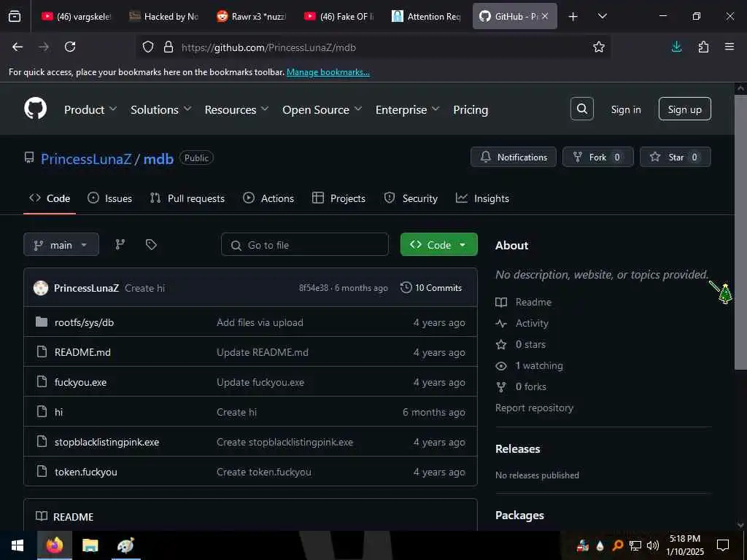
Task: Expand the Resources menu
Action: (236, 109)
